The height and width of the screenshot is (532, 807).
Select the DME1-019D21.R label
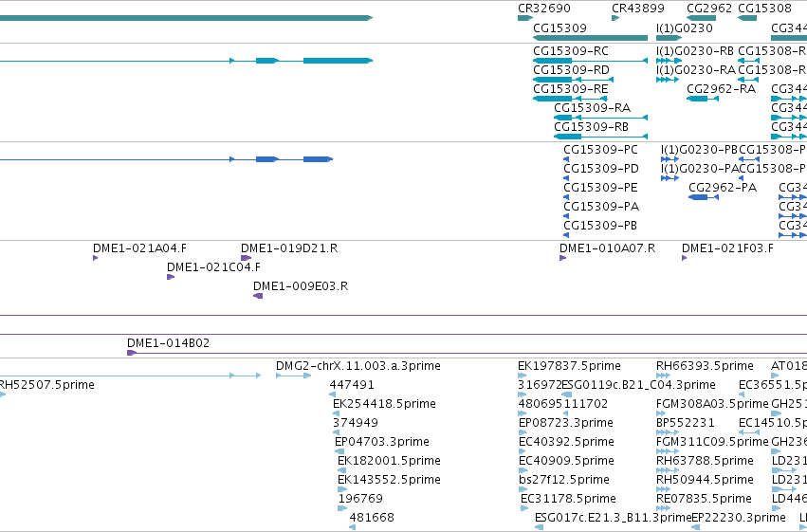point(289,248)
